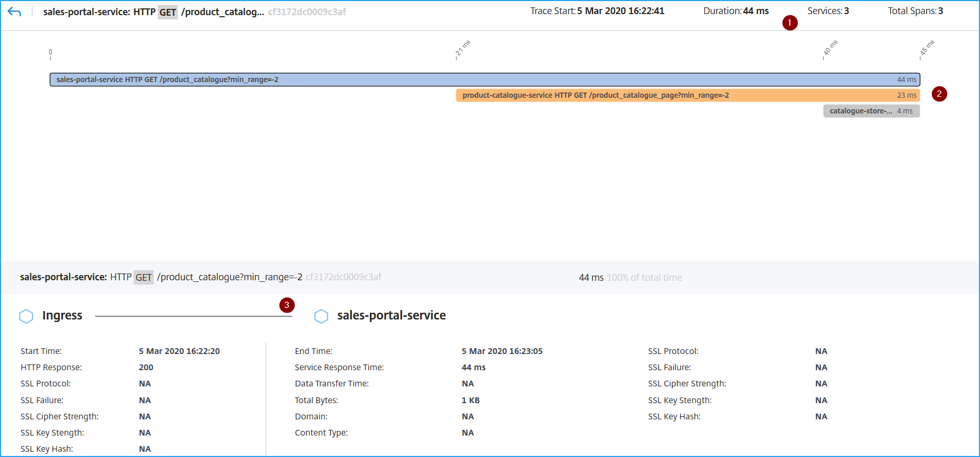
Task: Click the 23 ms duration on the orange span
Action: pos(907,95)
